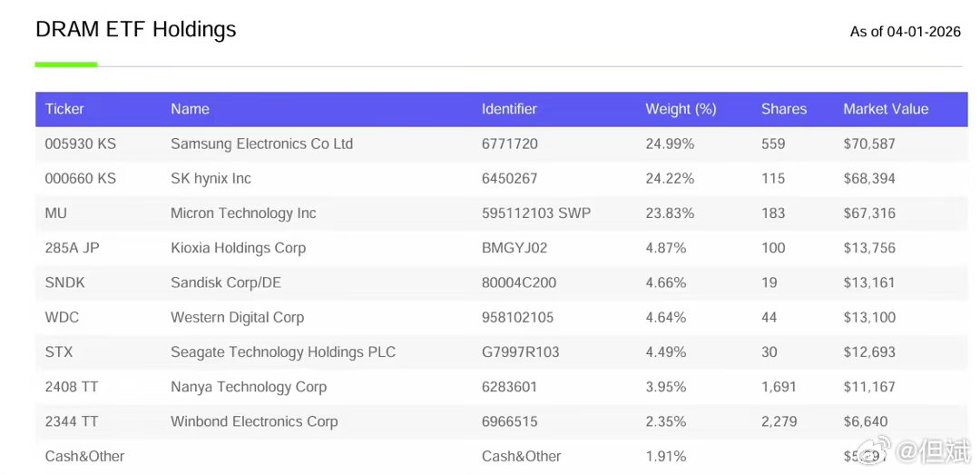Open Winbond Electronics Corp entry

coord(254,421)
